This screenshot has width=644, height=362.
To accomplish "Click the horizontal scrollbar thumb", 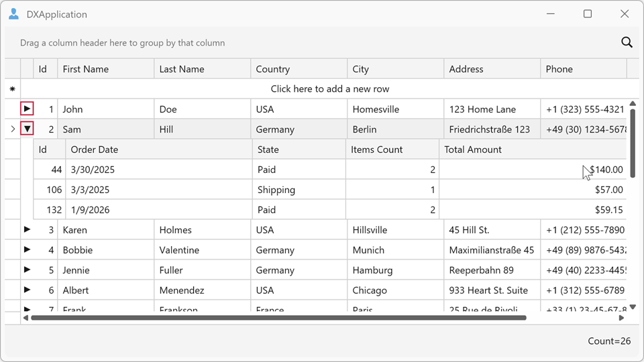I will click(278, 318).
